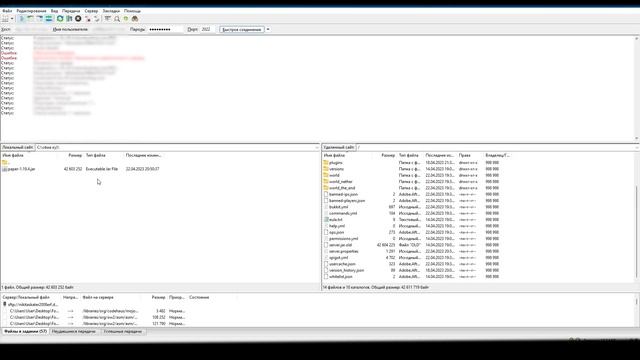Sort local list by Размер column
Image resolution: width=640 pixels, height=360 pixels.
pos(75,156)
